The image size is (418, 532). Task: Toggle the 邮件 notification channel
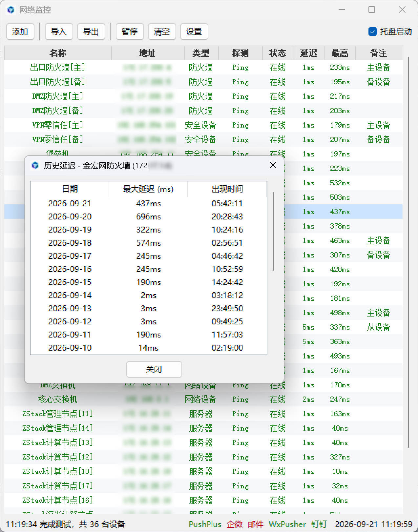pyautogui.click(x=256, y=524)
